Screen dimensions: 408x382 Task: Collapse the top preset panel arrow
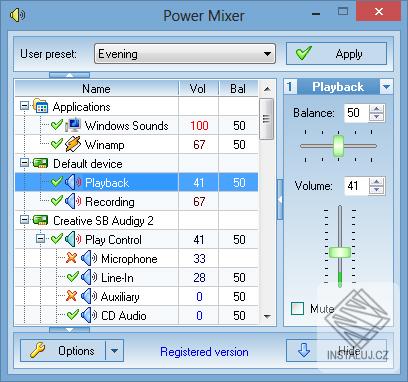(69, 75)
